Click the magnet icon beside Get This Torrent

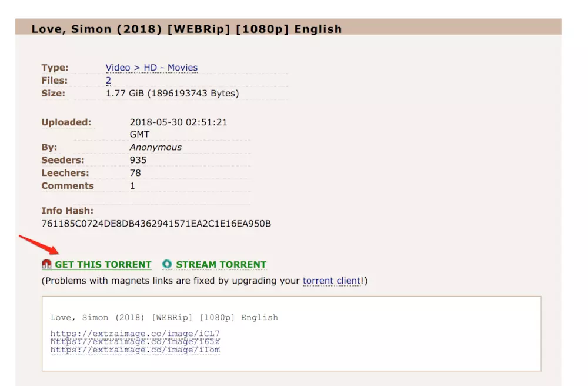[x=46, y=264]
